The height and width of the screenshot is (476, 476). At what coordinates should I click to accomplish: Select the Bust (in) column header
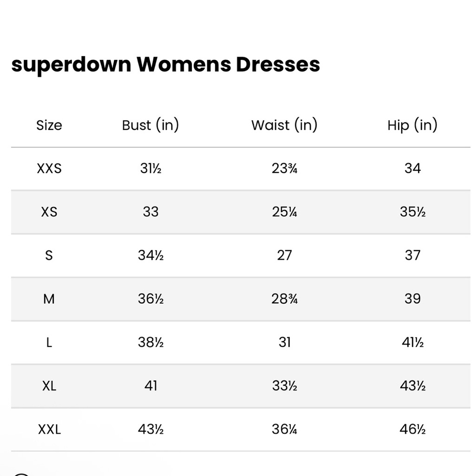click(150, 125)
